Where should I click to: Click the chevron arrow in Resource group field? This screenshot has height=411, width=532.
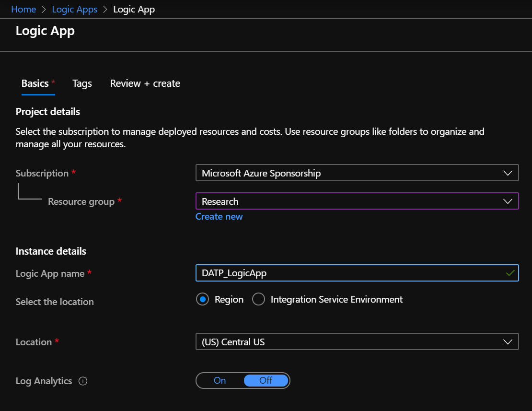(508, 201)
